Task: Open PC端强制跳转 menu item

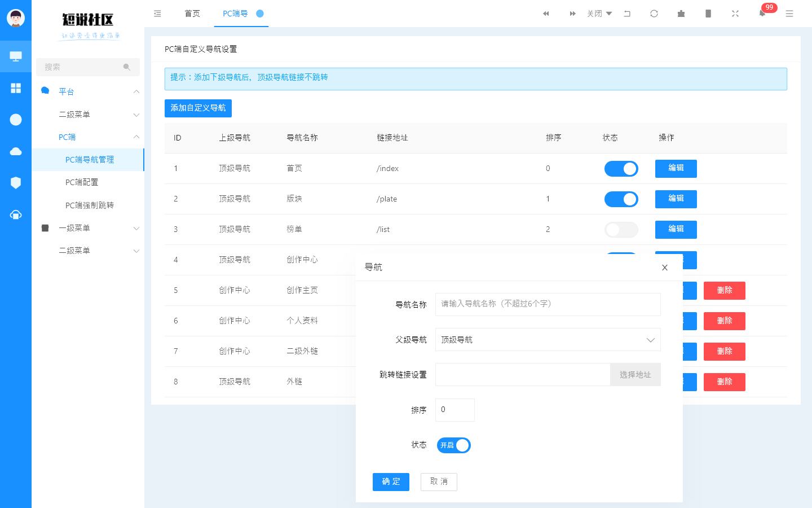Action: tap(88, 205)
